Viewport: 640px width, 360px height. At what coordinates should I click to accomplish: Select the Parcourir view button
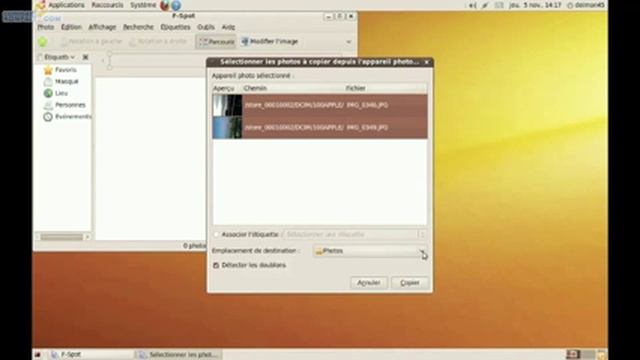point(216,42)
